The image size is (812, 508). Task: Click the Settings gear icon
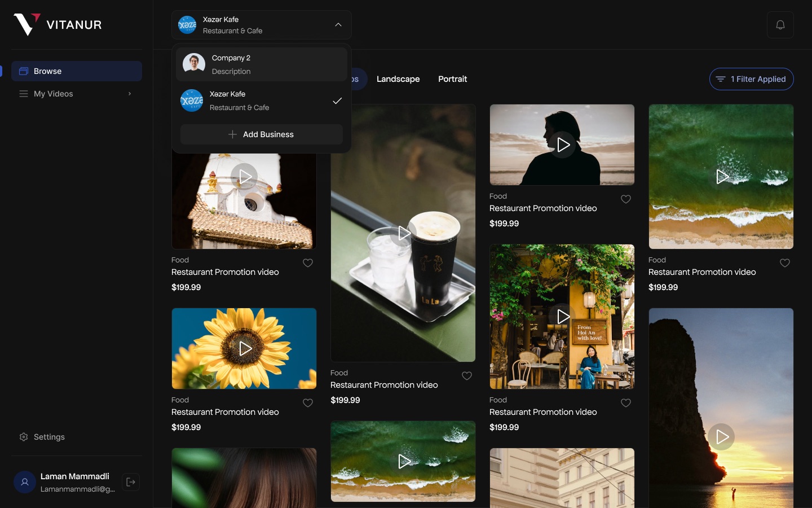click(24, 437)
